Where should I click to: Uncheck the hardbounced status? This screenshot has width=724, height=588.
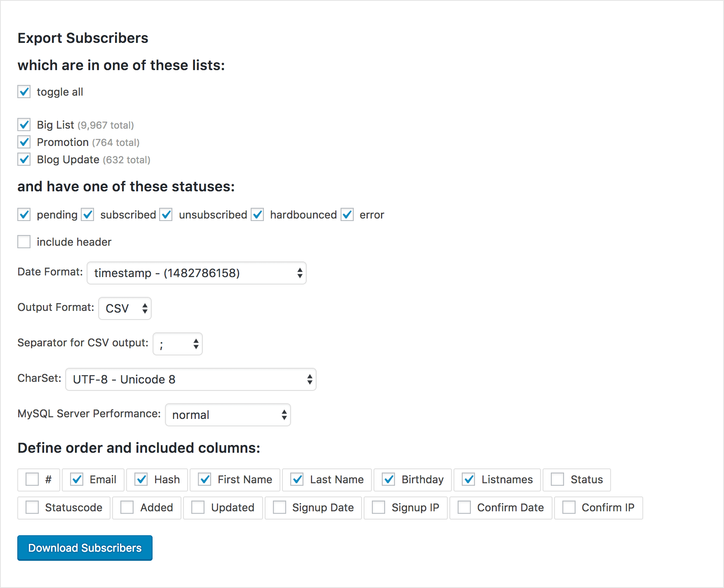click(257, 214)
